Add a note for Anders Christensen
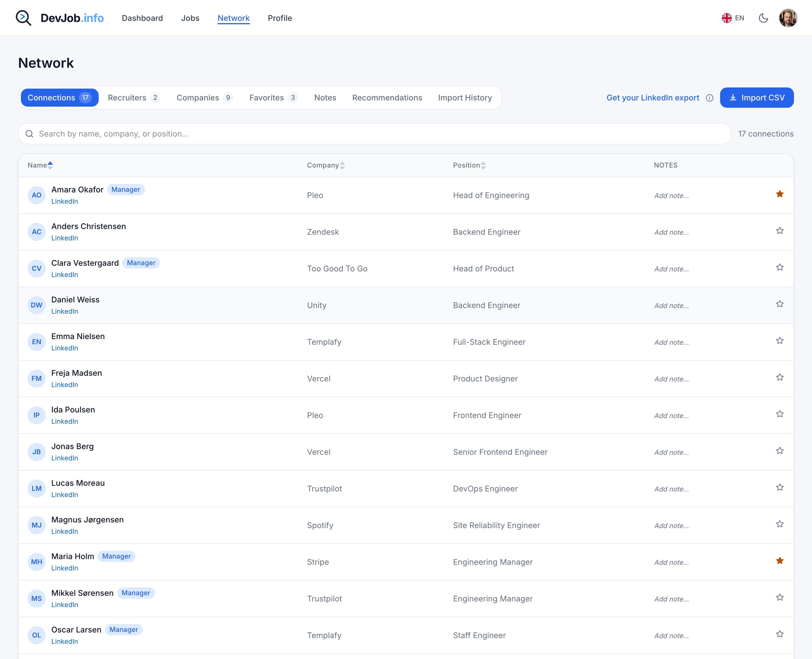Screen dimensions: 812x659 [671, 232]
